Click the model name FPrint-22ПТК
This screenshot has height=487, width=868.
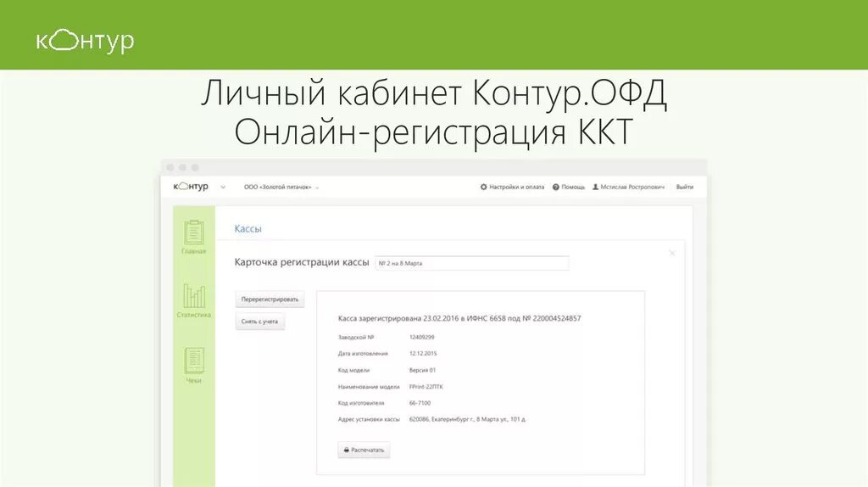[426, 387]
